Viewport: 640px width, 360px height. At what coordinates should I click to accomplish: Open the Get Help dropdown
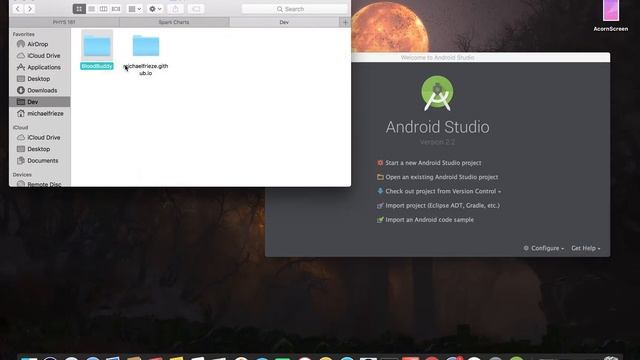pyautogui.click(x=585, y=248)
